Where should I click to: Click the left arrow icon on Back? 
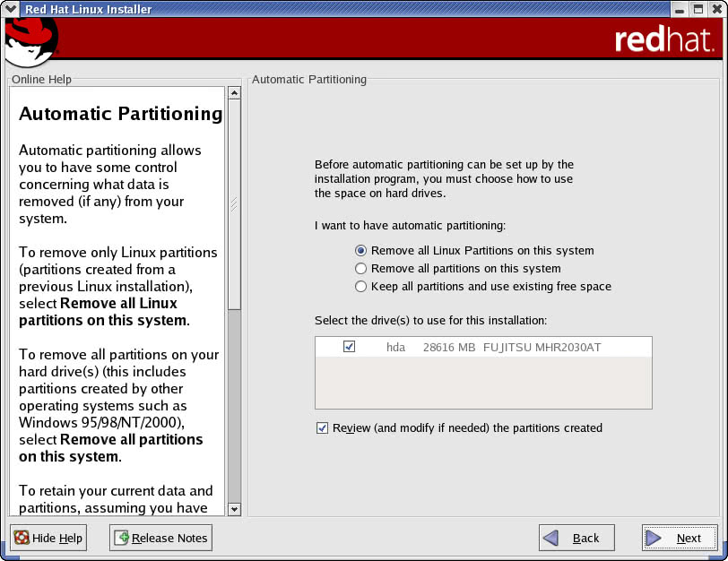click(x=550, y=538)
